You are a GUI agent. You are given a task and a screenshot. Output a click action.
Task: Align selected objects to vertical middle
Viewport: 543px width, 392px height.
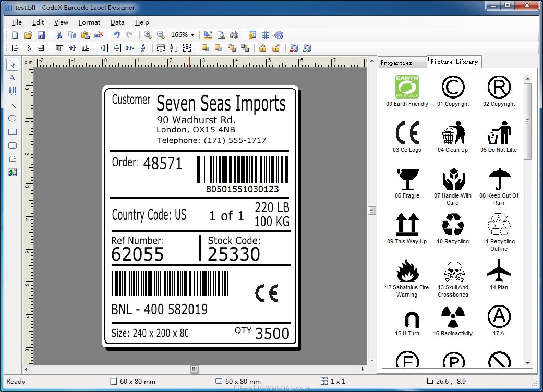tap(73, 48)
